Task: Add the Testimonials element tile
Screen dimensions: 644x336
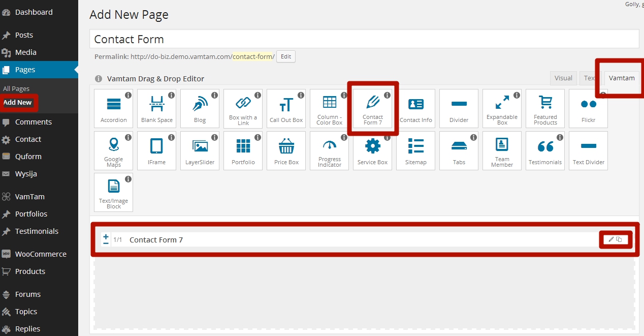Action: point(545,150)
